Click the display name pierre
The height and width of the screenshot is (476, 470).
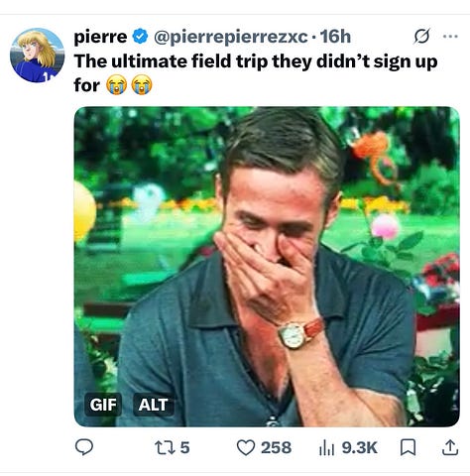[100, 36]
